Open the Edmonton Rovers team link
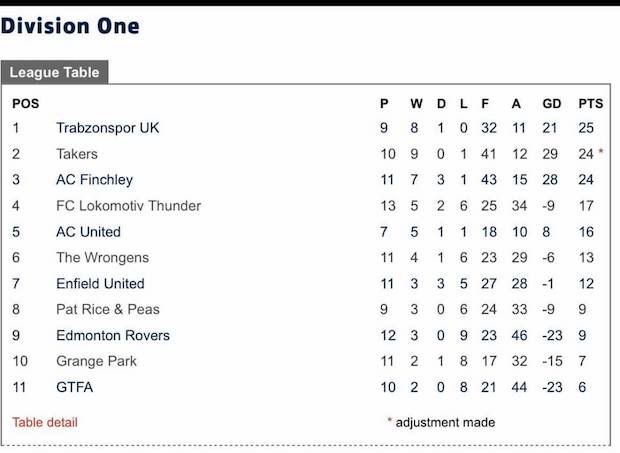This screenshot has height=453, width=620. pyautogui.click(x=113, y=335)
